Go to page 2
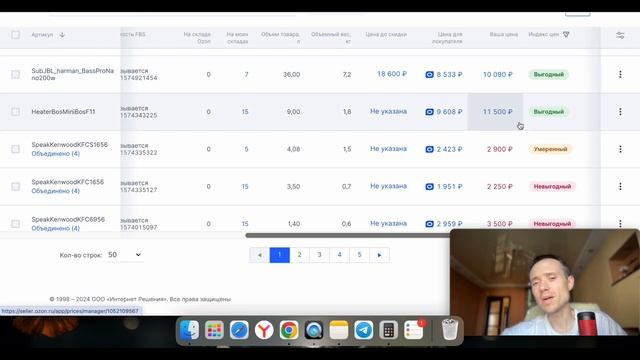This screenshot has height=360, width=640. [300, 255]
